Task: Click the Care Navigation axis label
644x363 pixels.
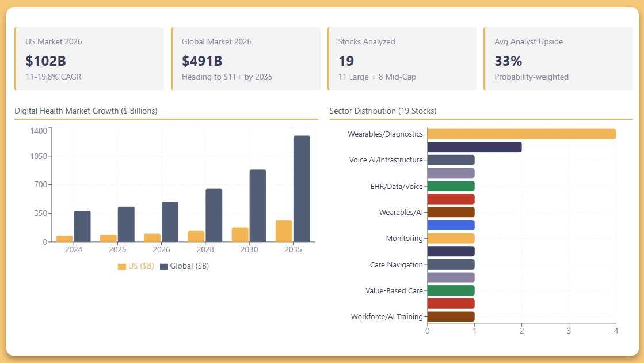Action: click(397, 264)
